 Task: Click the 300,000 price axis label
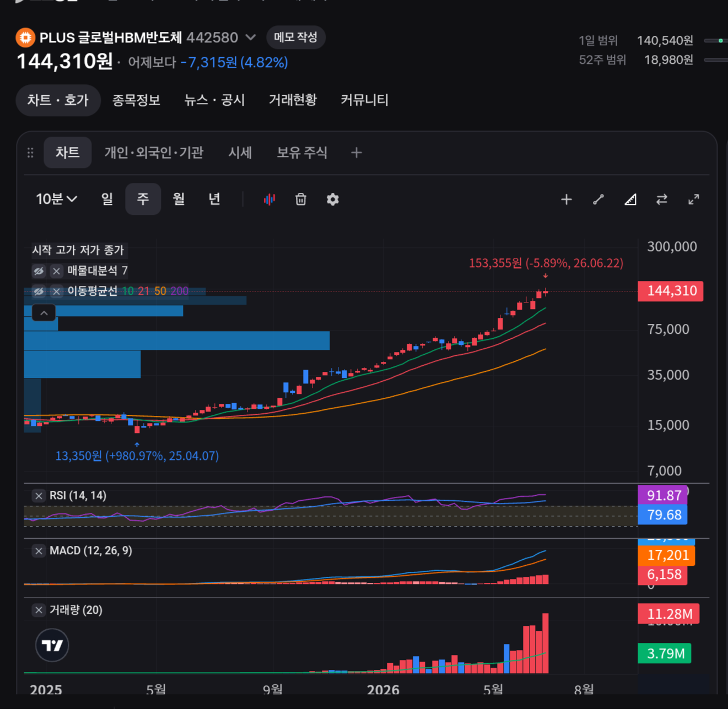click(672, 247)
